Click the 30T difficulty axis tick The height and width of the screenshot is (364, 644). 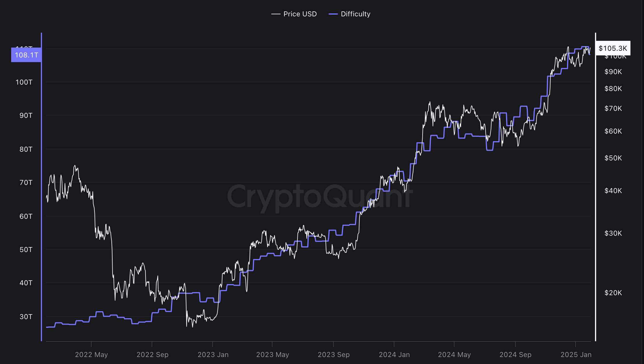click(26, 317)
